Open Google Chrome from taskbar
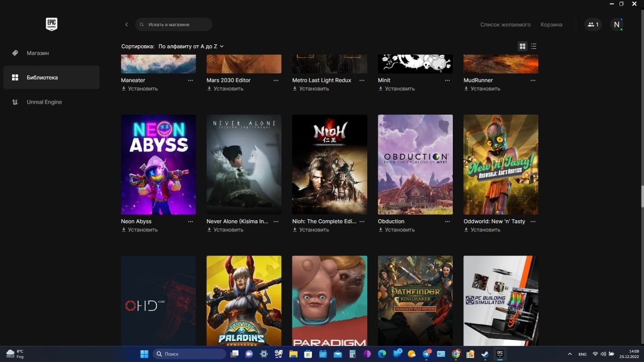This screenshot has width=644, height=362. (x=456, y=354)
